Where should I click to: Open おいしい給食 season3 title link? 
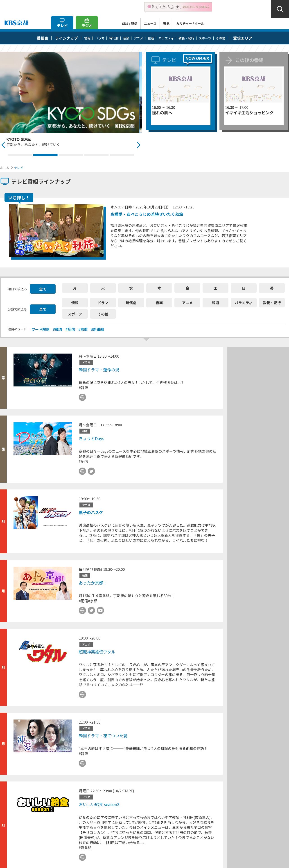(99, 805)
